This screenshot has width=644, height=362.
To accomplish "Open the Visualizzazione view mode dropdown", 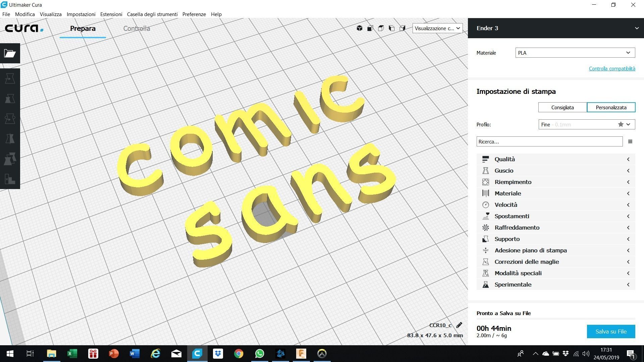I will pyautogui.click(x=437, y=28).
